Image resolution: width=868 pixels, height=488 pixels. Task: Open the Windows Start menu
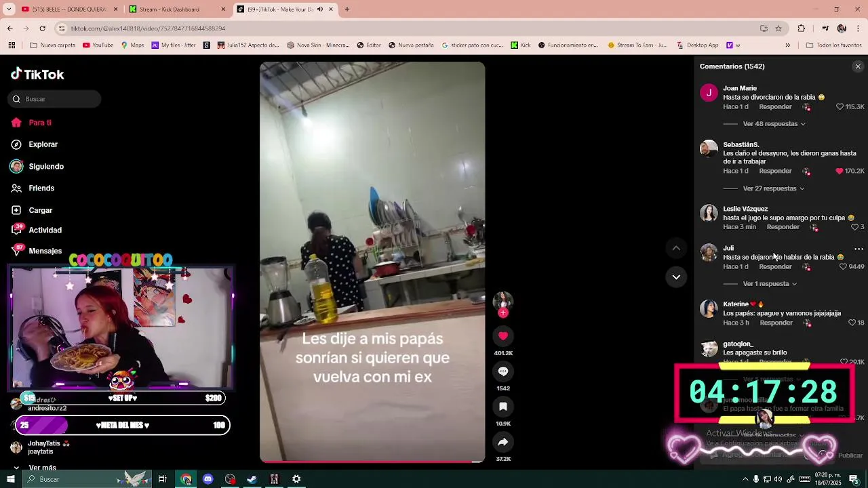click(10, 479)
